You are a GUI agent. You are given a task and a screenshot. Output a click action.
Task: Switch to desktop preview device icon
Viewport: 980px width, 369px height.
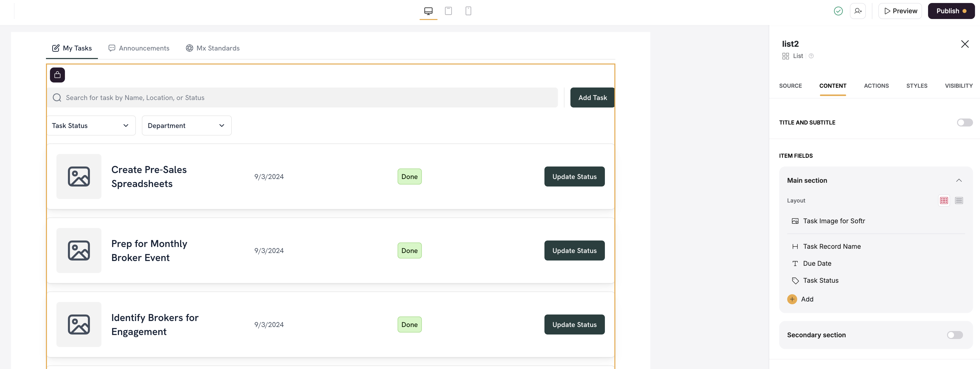(428, 11)
